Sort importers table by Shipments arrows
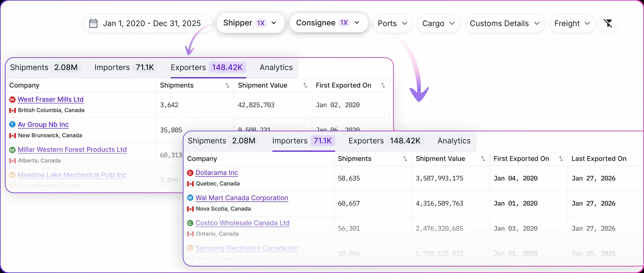 tap(405, 159)
